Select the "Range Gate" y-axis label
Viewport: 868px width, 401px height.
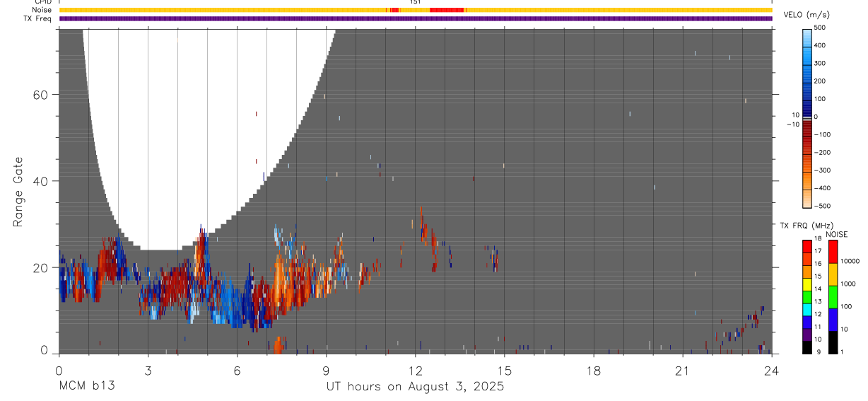(18, 192)
